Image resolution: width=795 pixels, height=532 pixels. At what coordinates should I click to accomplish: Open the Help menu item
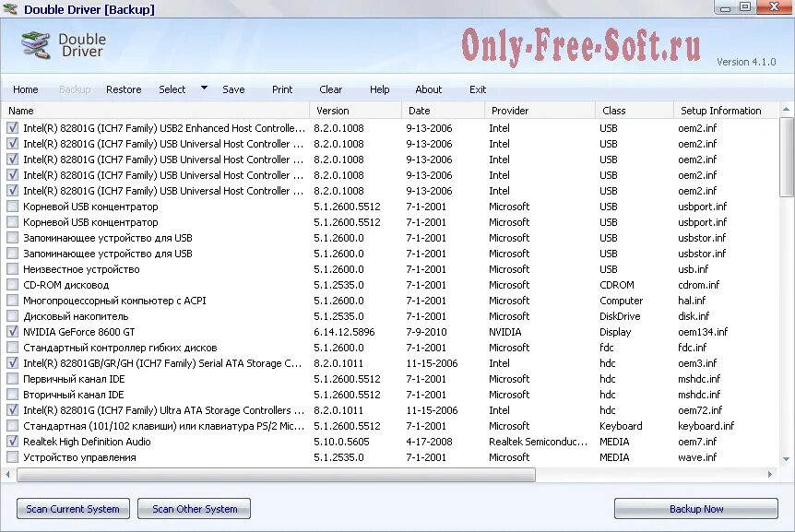[379, 89]
